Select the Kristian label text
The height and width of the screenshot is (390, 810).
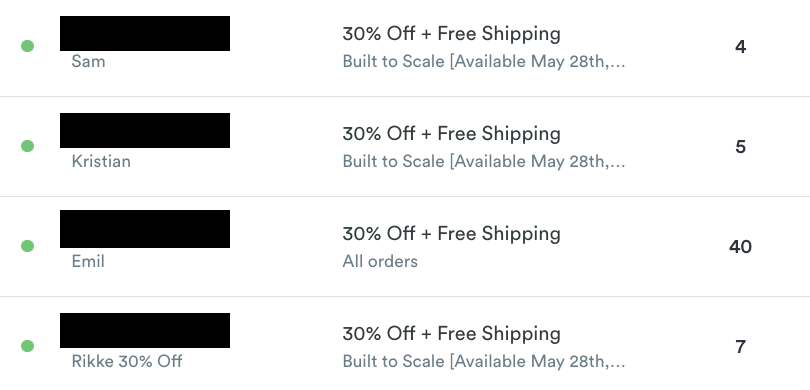pos(101,161)
